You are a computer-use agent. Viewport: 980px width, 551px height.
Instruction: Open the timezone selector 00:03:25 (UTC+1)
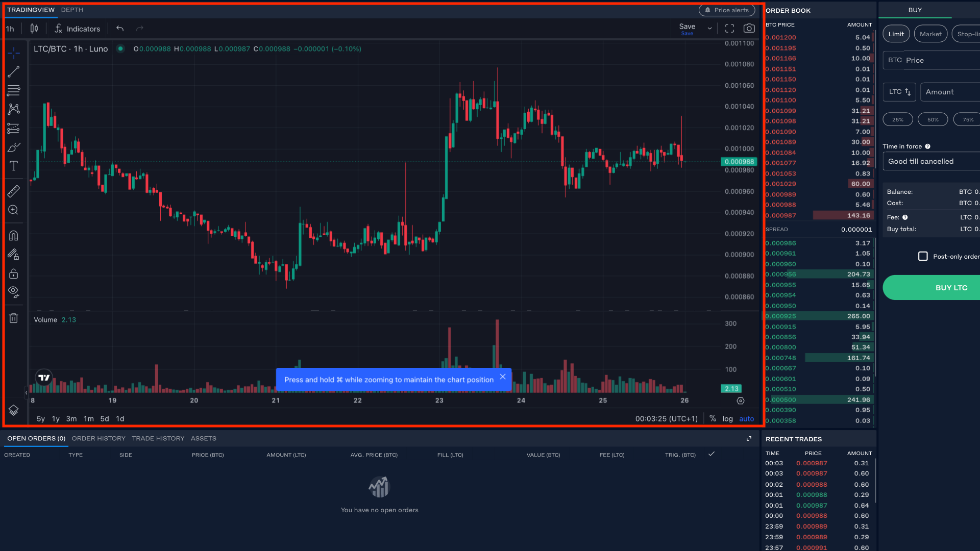pos(666,419)
